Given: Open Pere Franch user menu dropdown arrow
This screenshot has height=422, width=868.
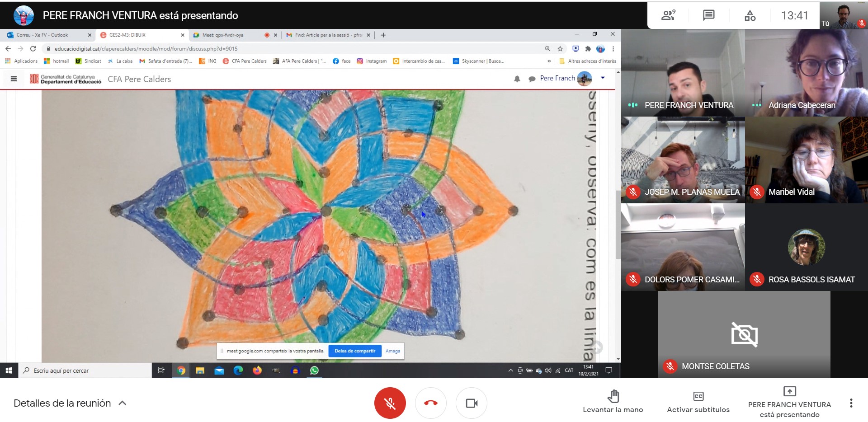Looking at the screenshot, I should pyautogui.click(x=603, y=78).
